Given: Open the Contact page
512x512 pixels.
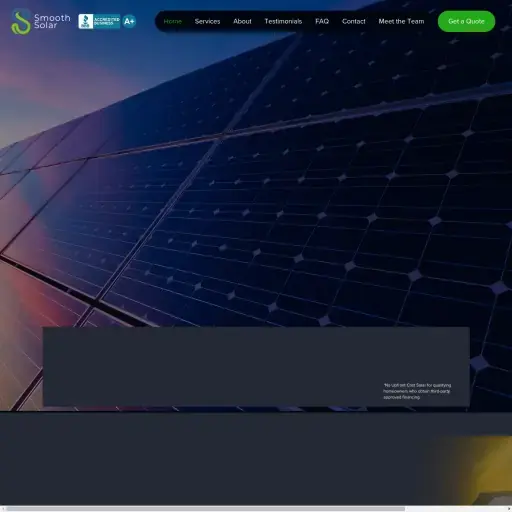Looking at the screenshot, I should click(x=354, y=21).
